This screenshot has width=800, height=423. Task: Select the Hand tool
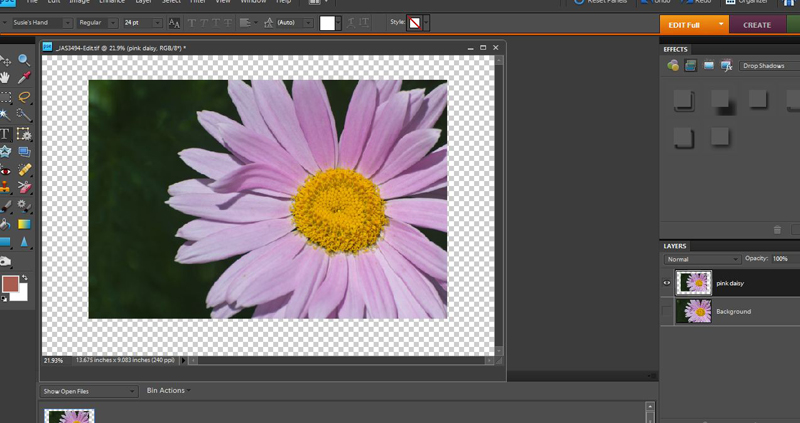(5, 77)
